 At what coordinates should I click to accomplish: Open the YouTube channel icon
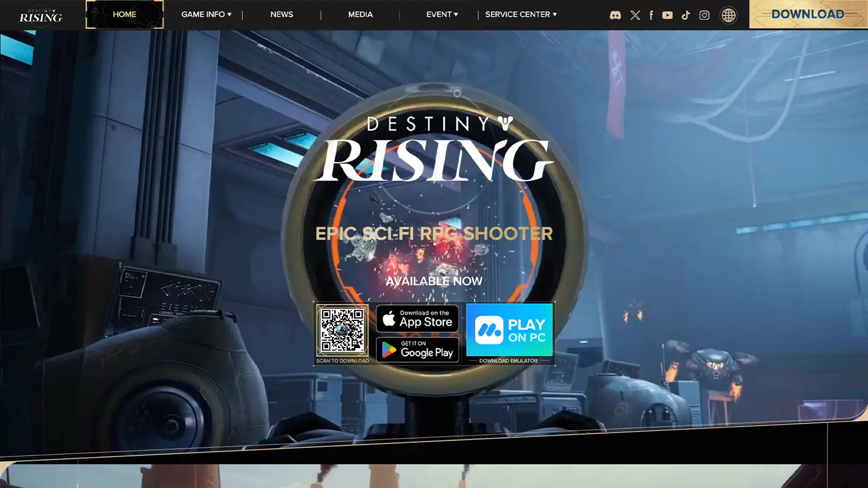[x=668, y=15]
